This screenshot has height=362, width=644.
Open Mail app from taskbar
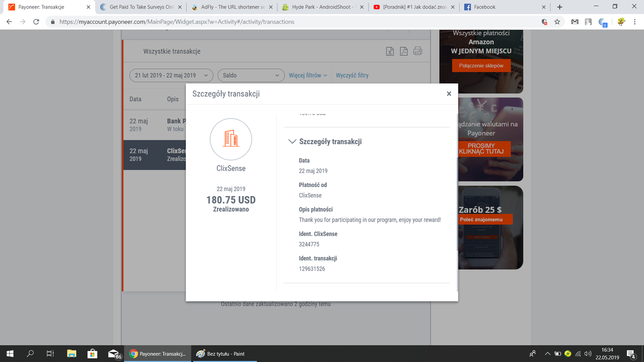(x=114, y=353)
